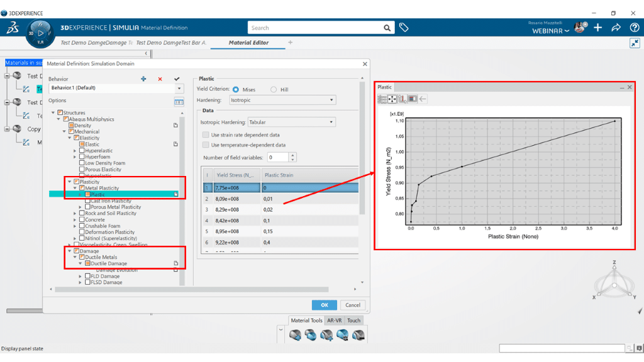Switch to the AR-VR tab
Screen dimensions: 644x362
[x=335, y=321]
